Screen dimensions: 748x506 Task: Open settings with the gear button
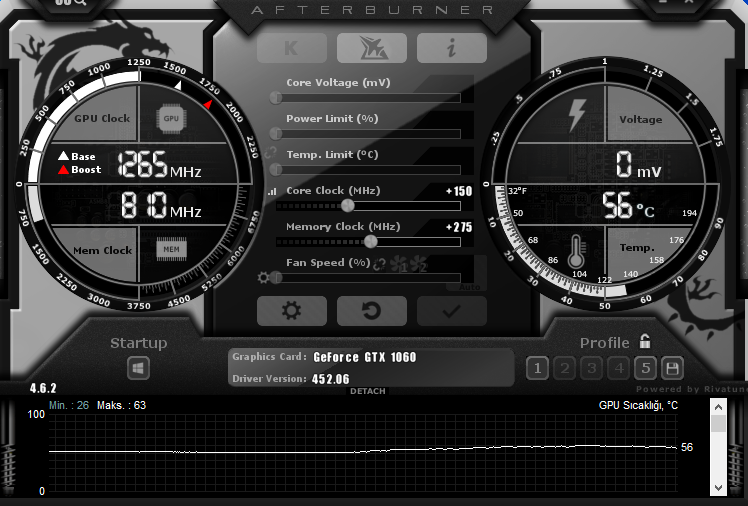pos(291,311)
